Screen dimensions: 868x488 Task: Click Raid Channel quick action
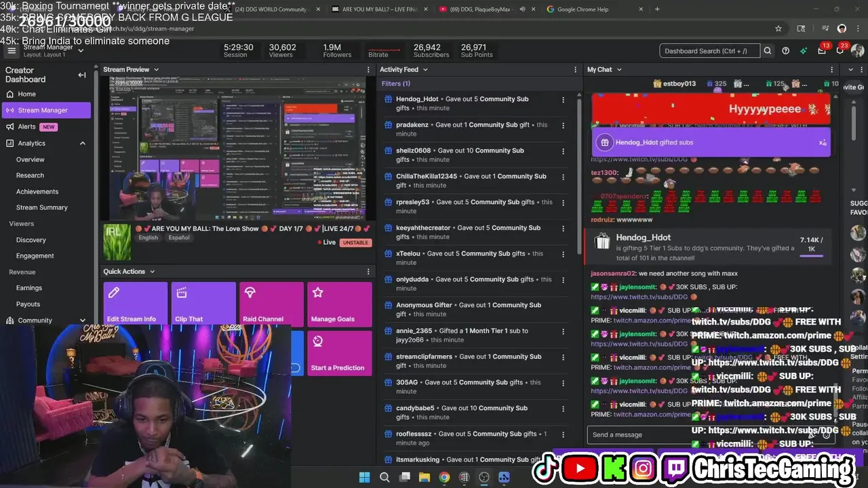[271, 304]
